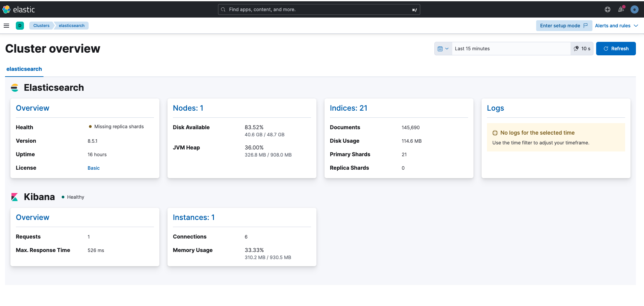The height and width of the screenshot is (306, 644).
Task: Click the uptime value 16 hours
Action: coord(97,155)
